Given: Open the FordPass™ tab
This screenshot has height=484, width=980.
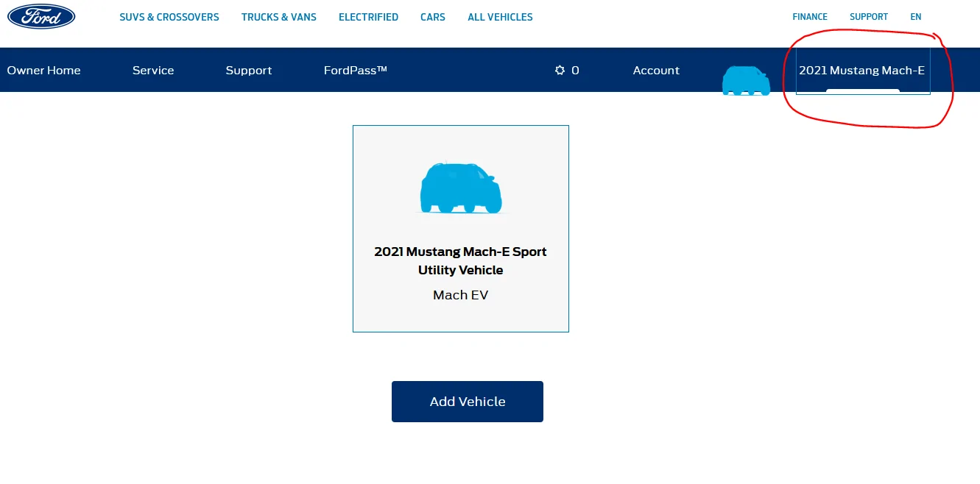Looking at the screenshot, I should [x=356, y=71].
